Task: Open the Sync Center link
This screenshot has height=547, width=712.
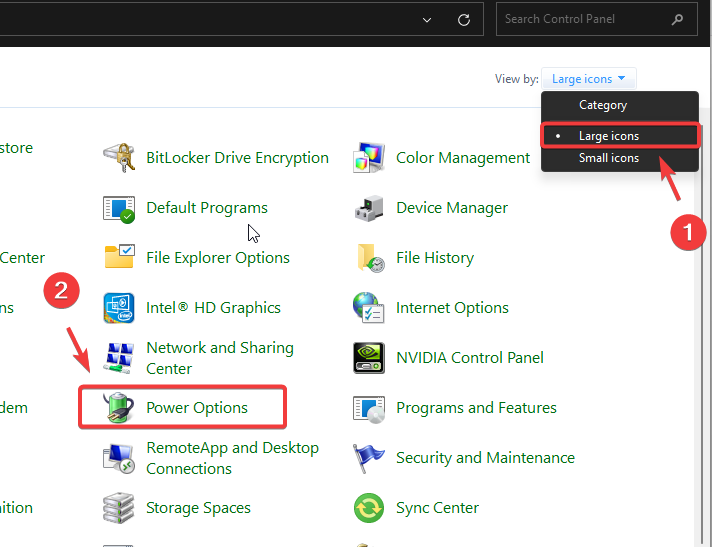Action: 437,508
